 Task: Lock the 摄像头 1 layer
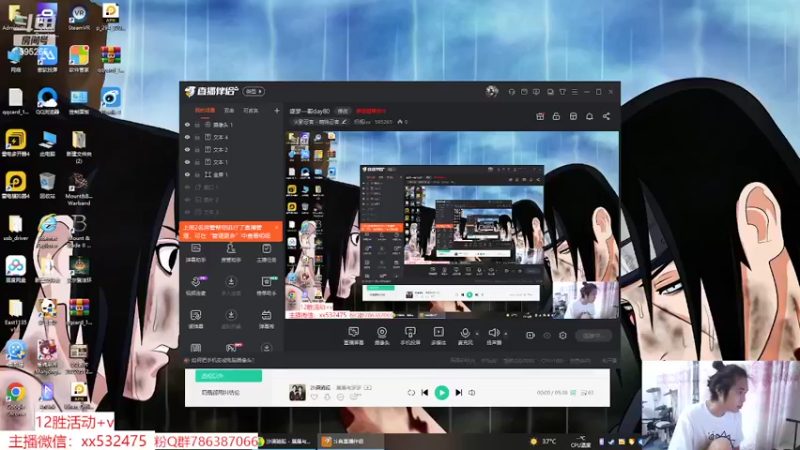[x=197, y=124]
